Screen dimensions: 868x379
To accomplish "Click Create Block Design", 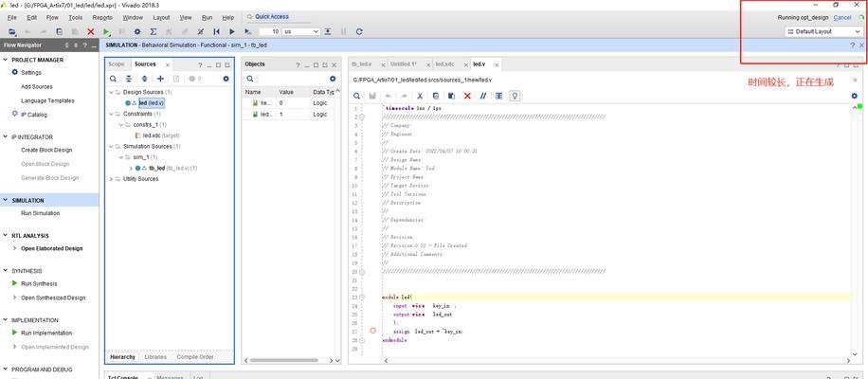I will pyautogui.click(x=46, y=150).
